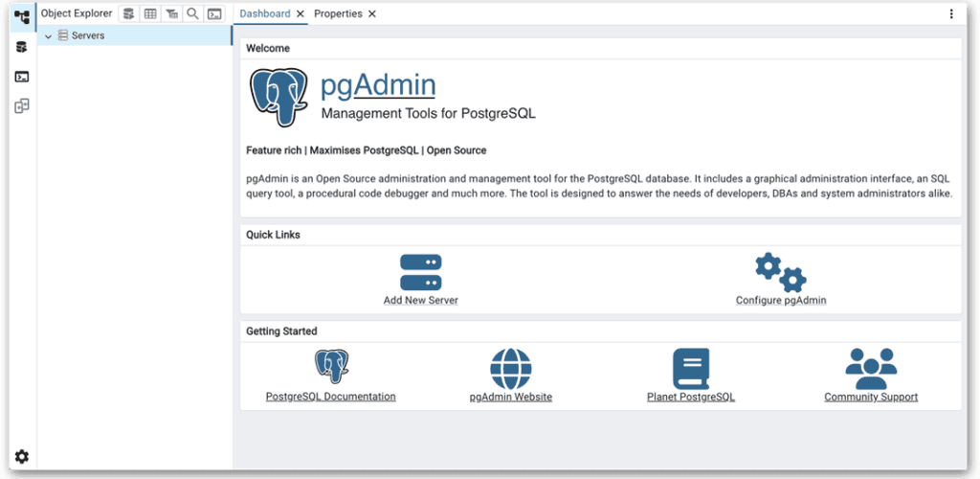Click the Query Tool toolbar icon
The height and width of the screenshot is (479, 980).
coord(129,13)
